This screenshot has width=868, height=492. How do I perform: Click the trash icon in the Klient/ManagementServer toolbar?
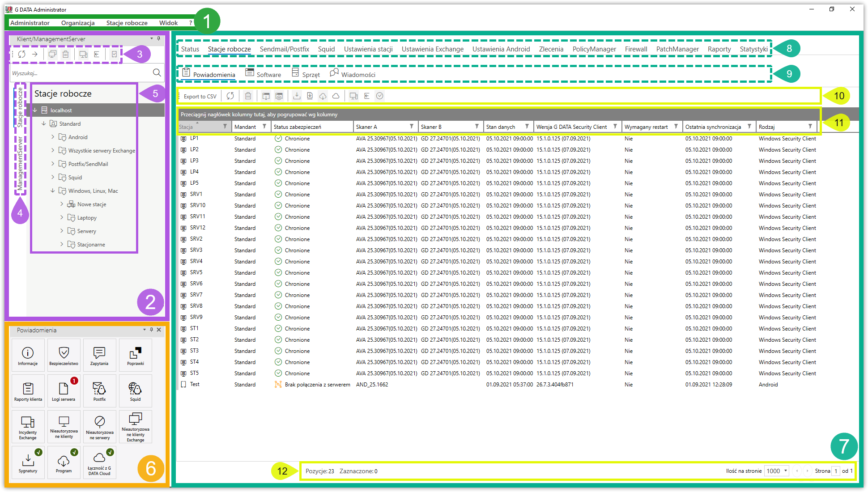pos(66,54)
